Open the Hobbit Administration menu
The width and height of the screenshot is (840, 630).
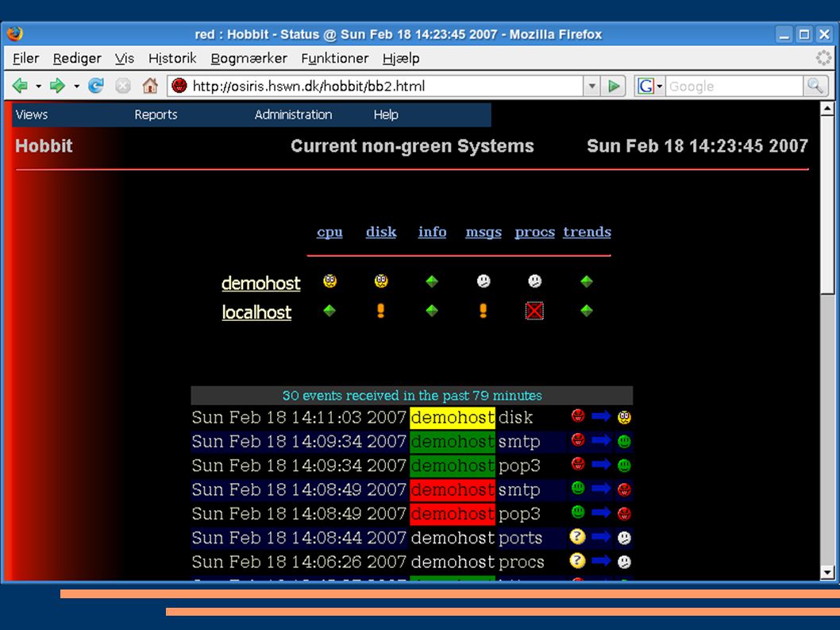click(x=294, y=114)
